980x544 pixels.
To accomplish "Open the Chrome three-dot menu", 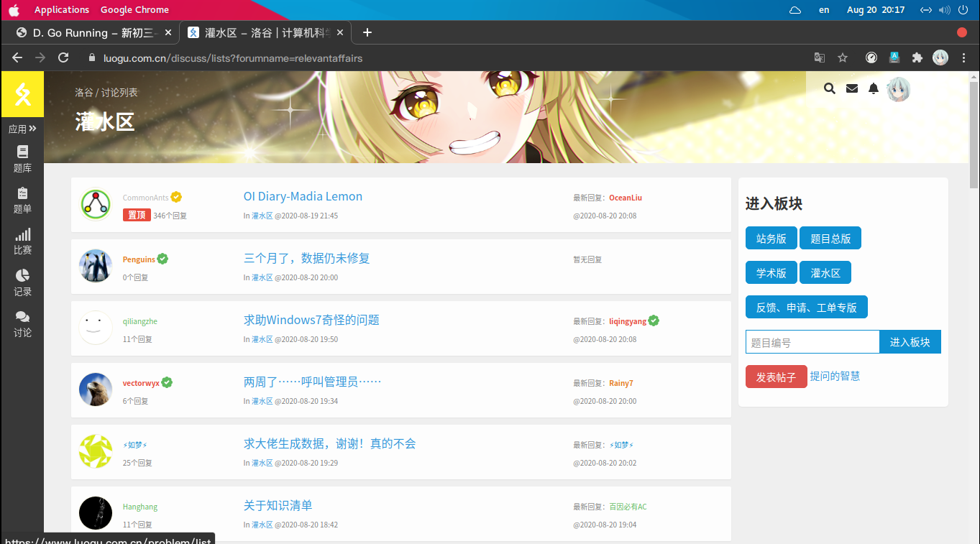I will pyautogui.click(x=964, y=57).
